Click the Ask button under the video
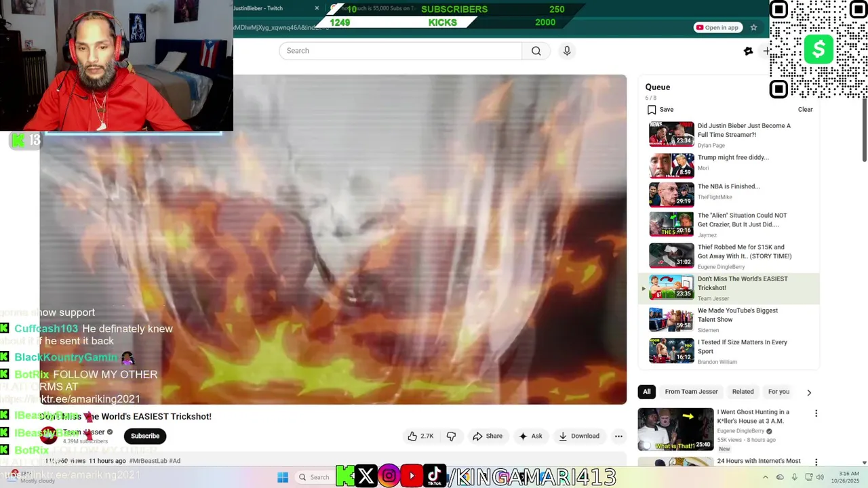 click(530, 436)
